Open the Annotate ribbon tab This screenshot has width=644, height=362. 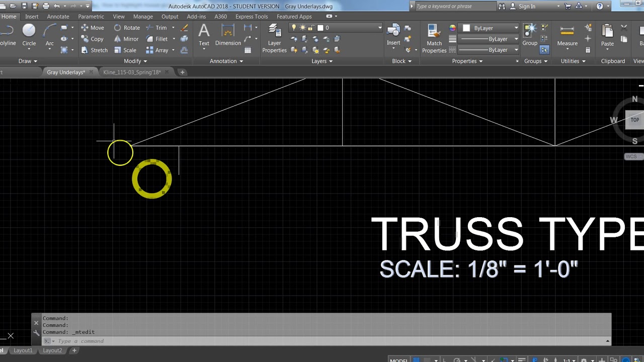tap(58, 17)
